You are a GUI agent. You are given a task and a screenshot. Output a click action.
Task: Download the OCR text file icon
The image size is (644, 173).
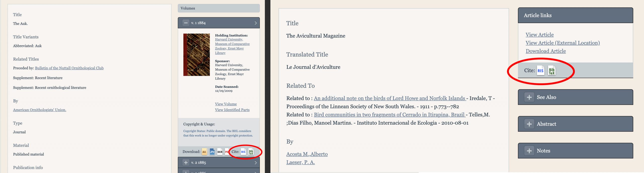tap(220, 152)
